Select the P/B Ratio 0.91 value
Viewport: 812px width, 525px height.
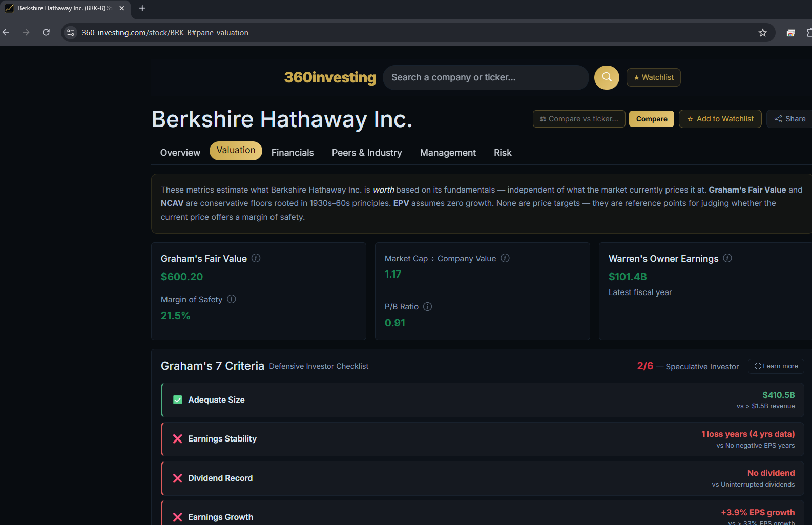pos(395,323)
